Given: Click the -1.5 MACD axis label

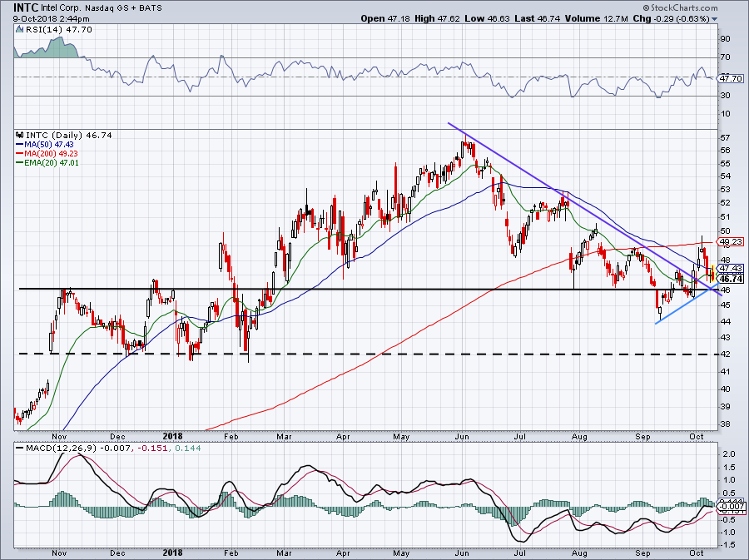Looking at the screenshot, I should 727,545.
